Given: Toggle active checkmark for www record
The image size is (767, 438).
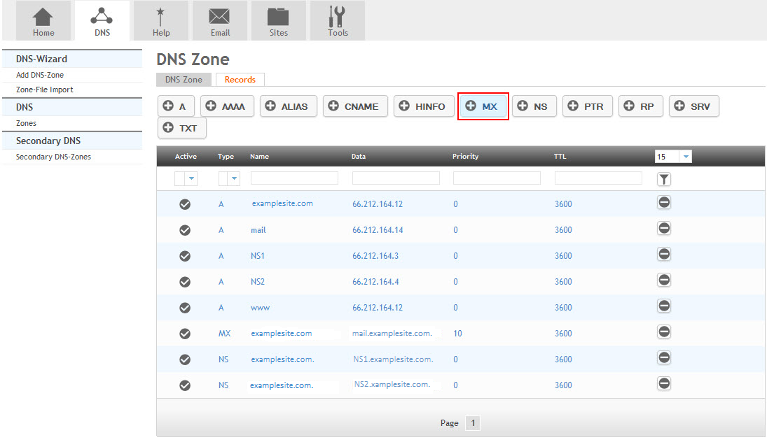Looking at the screenshot, I should [x=185, y=307].
